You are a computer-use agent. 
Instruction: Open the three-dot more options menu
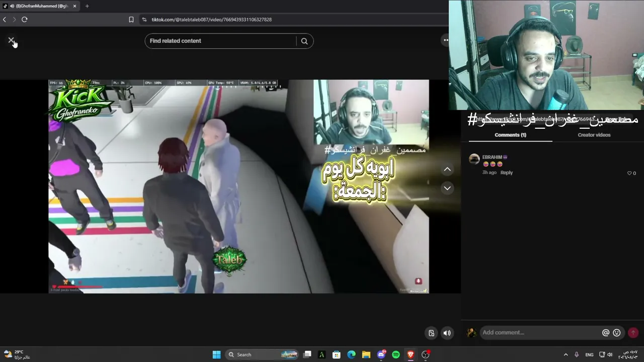(445, 40)
